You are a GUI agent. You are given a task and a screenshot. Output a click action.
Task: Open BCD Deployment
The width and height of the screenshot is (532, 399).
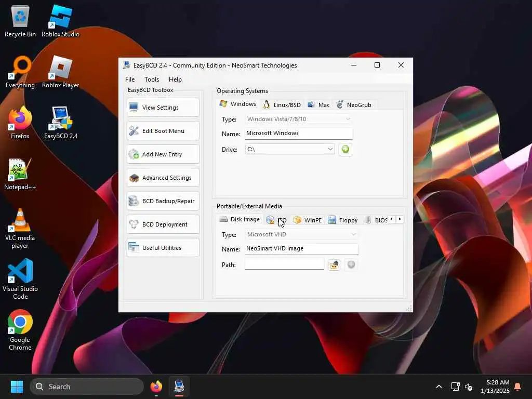pyautogui.click(x=163, y=224)
